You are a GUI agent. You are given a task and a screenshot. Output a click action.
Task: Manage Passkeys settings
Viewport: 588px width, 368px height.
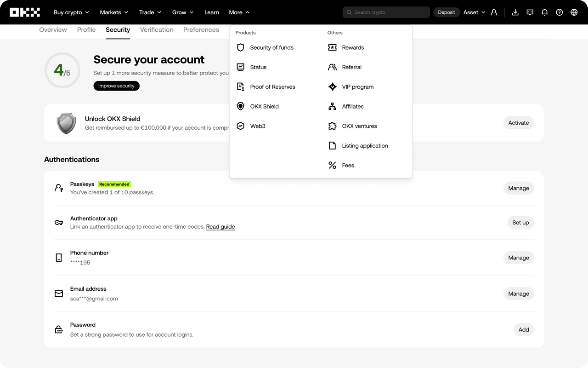pos(519,188)
